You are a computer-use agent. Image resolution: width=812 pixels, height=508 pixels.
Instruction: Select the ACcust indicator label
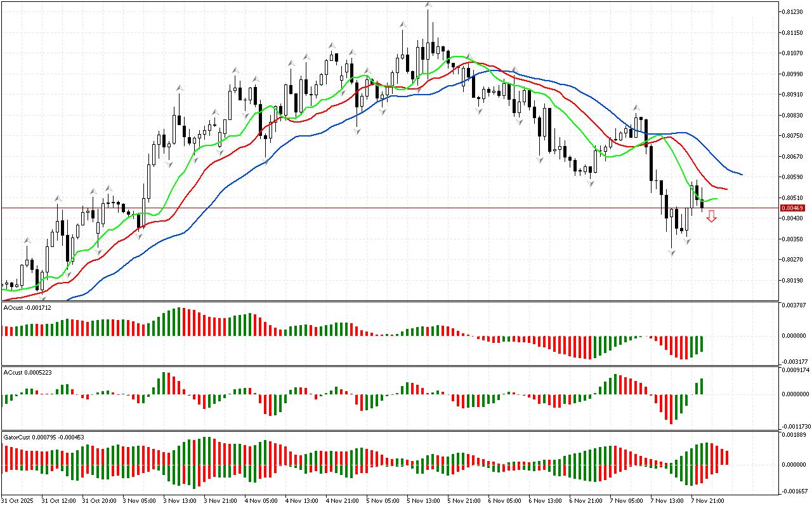pyautogui.click(x=27, y=372)
